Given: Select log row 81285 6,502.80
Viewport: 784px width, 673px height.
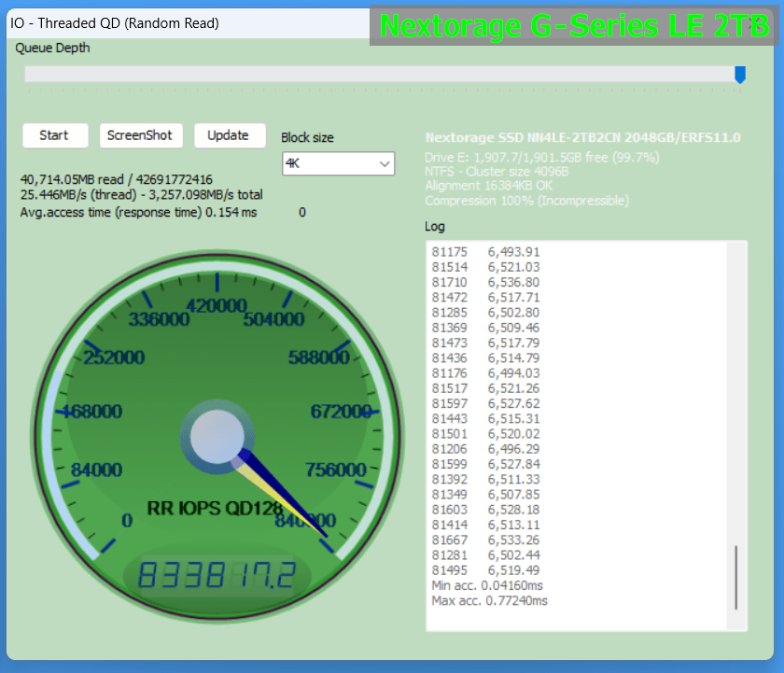Looking at the screenshot, I should point(485,313).
